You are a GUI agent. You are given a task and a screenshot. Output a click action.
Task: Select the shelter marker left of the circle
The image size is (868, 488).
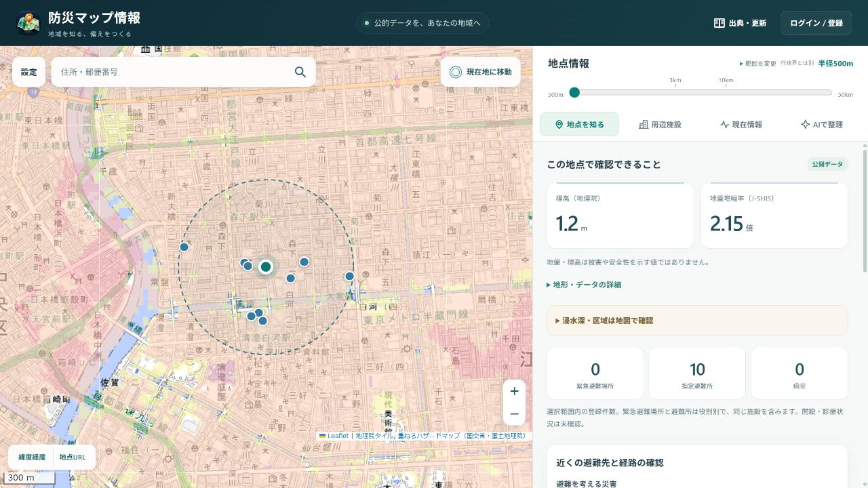coord(184,247)
